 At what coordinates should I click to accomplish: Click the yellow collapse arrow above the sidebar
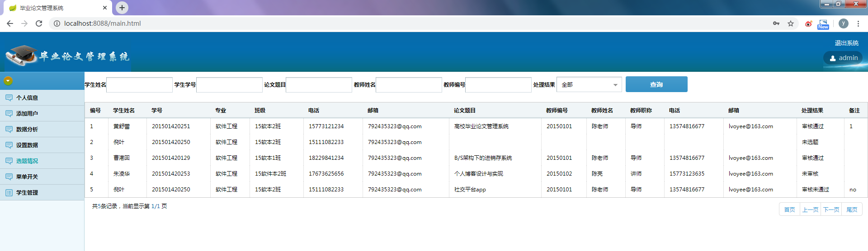(x=8, y=81)
